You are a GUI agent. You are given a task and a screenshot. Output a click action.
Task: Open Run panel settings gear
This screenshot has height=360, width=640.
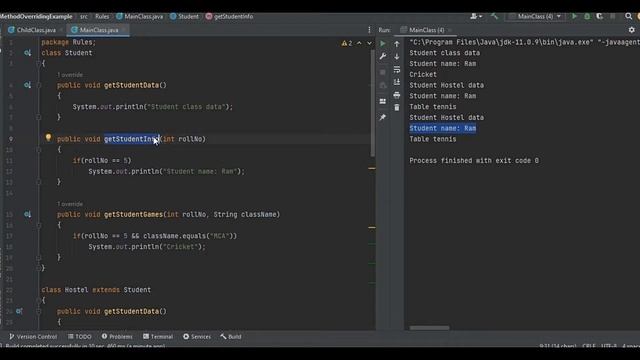click(631, 30)
